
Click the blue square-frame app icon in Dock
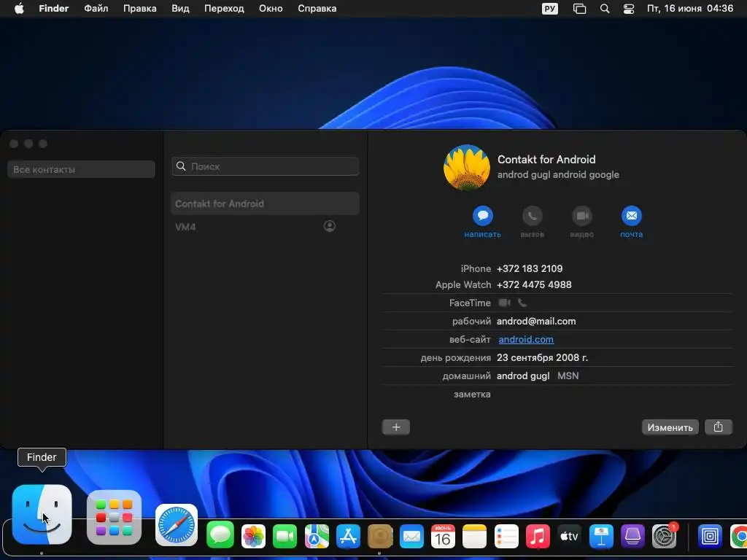[710, 537]
